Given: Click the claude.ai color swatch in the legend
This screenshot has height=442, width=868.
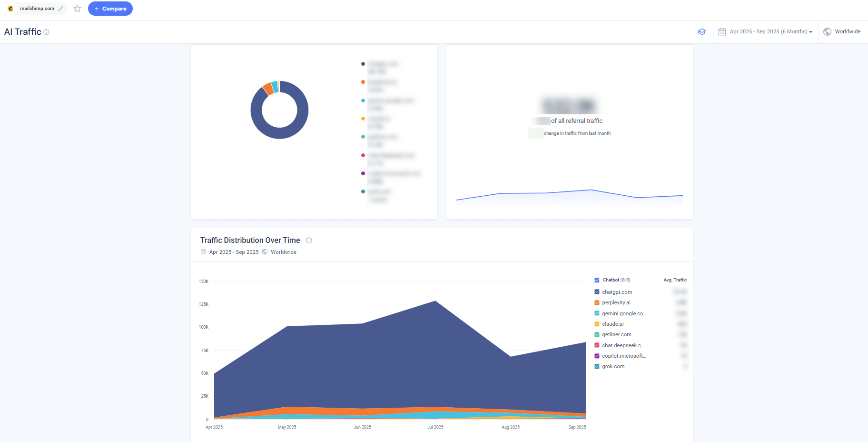Looking at the screenshot, I should tap(597, 324).
